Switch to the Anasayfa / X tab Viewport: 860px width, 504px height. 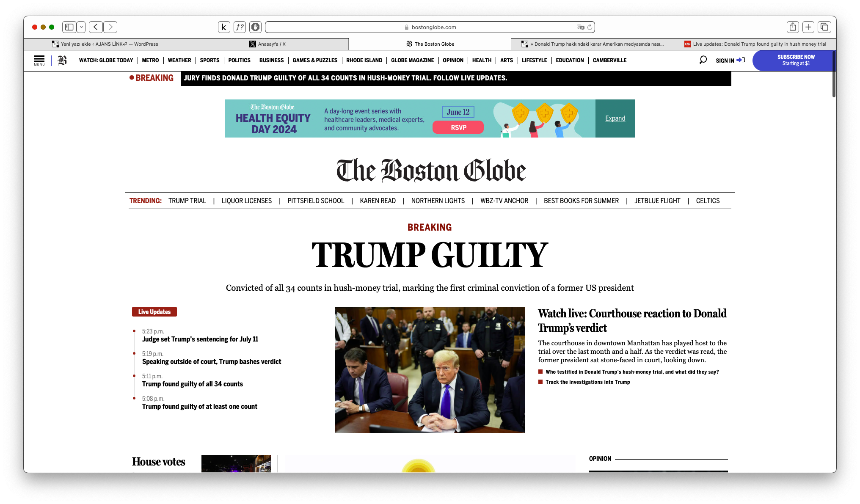[x=267, y=44]
